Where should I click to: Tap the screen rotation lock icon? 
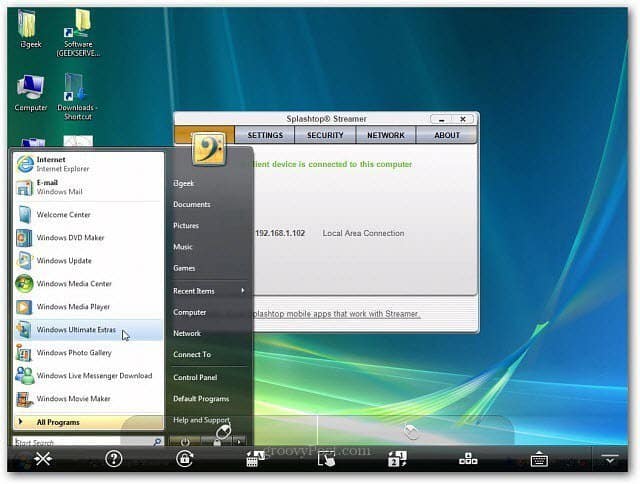(x=184, y=458)
